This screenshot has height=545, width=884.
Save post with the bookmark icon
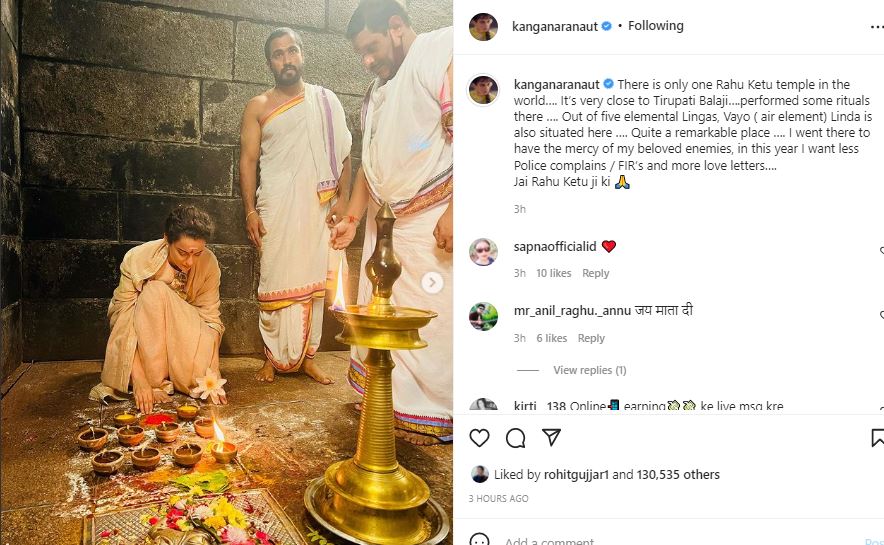pyautogui.click(x=877, y=438)
